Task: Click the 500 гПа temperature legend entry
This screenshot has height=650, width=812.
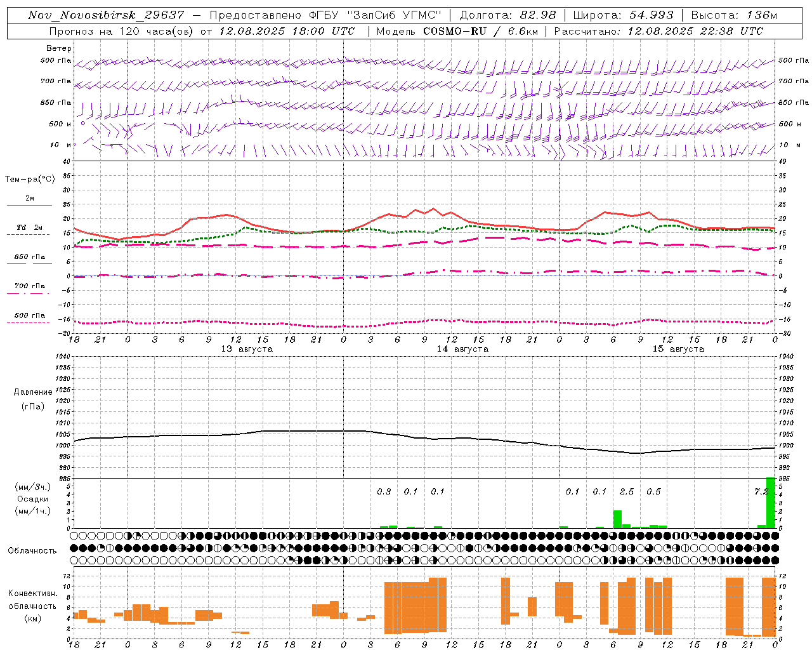Action: [x=29, y=318]
